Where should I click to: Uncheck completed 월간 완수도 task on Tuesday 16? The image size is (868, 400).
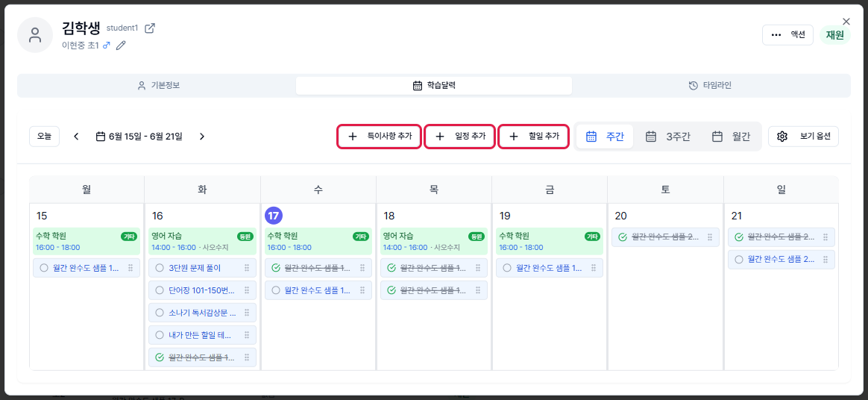(x=160, y=357)
